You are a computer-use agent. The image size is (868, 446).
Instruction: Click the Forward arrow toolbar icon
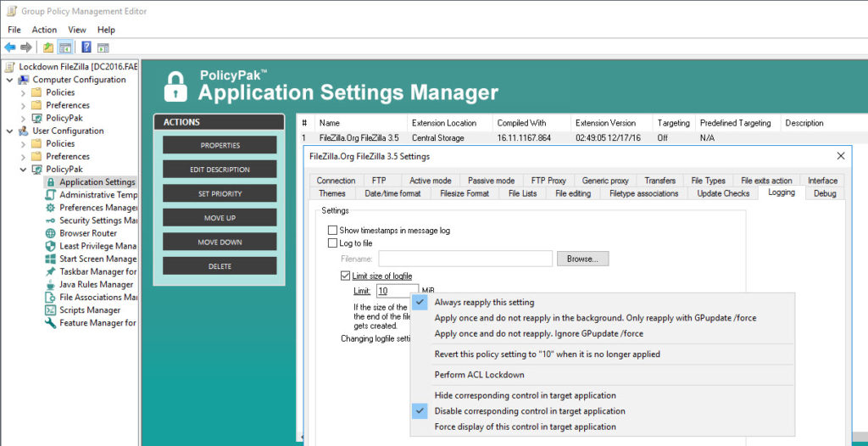[26, 47]
